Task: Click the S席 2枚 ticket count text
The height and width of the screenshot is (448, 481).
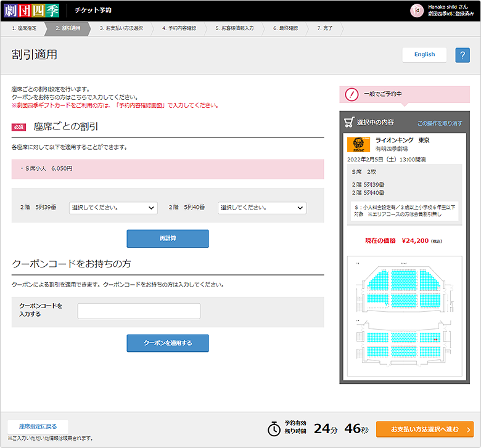Action: 364,172
